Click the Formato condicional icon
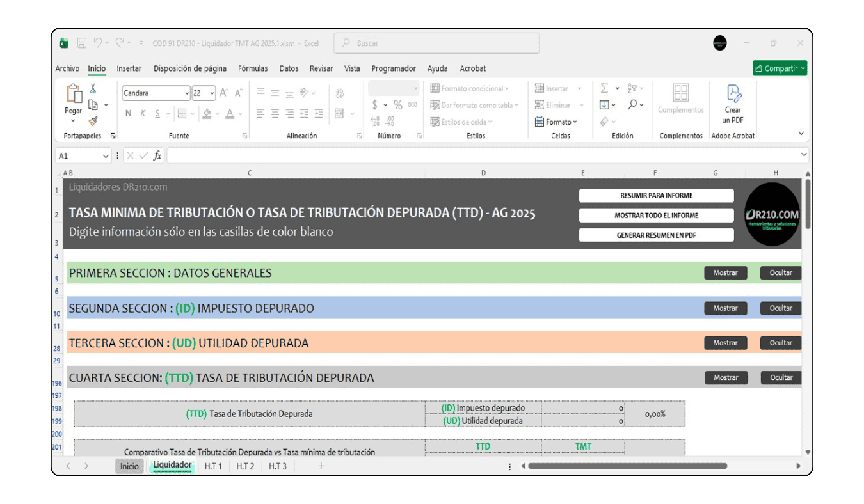Viewport: 864px width, 504px height. pyautogui.click(x=435, y=88)
